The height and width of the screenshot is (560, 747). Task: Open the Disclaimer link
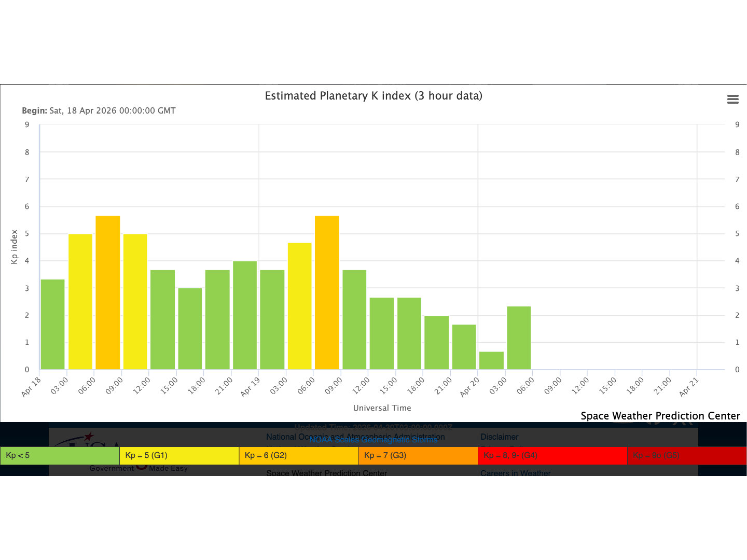coord(499,437)
